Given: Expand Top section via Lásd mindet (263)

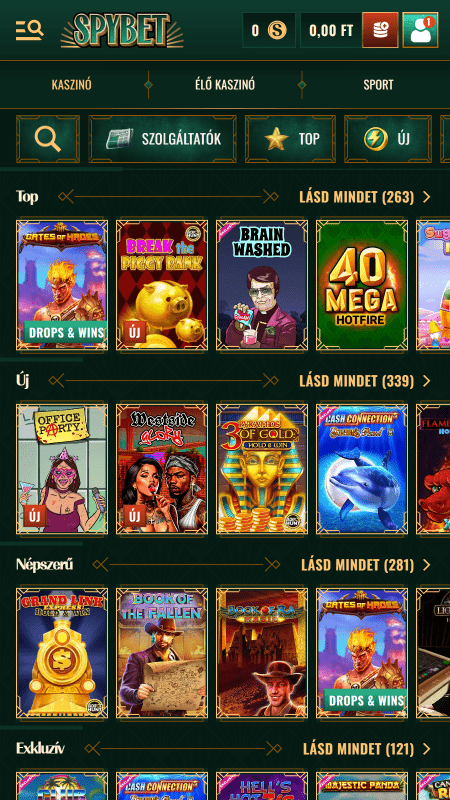Looking at the screenshot, I should (365, 197).
